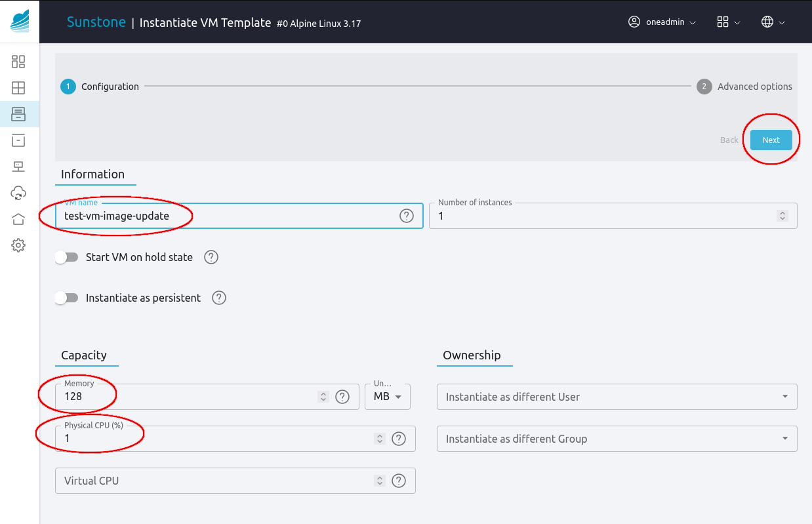The height and width of the screenshot is (524, 812).
Task: Open the oneadmin user menu
Action: (x=662, y=22)
